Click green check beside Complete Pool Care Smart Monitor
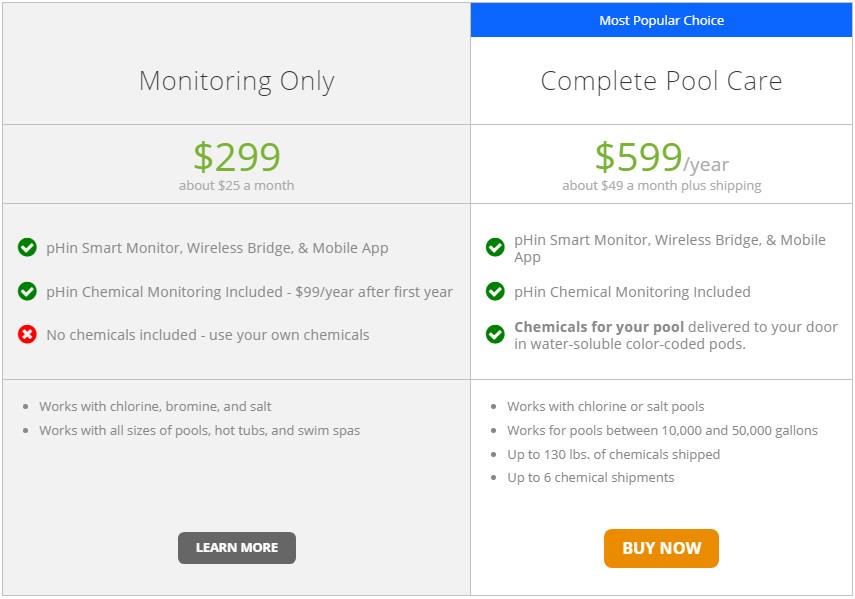The width and height of the screenshot is (855, 599). coord(495,248)
